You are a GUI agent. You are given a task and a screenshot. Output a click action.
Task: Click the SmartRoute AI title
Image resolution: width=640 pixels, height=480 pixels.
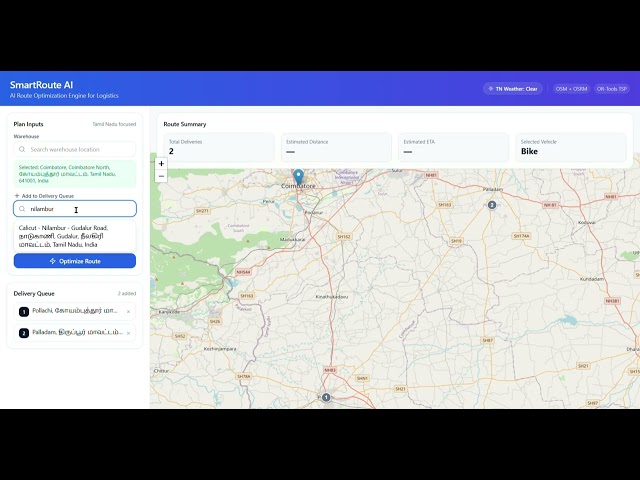pyautogui.click(x=41, y=85)
